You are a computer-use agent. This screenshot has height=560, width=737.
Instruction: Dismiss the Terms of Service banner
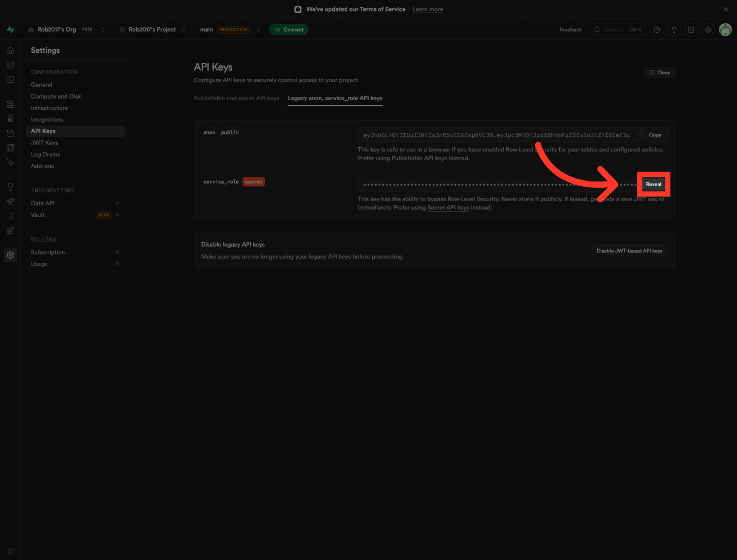[x=726, y=9]
